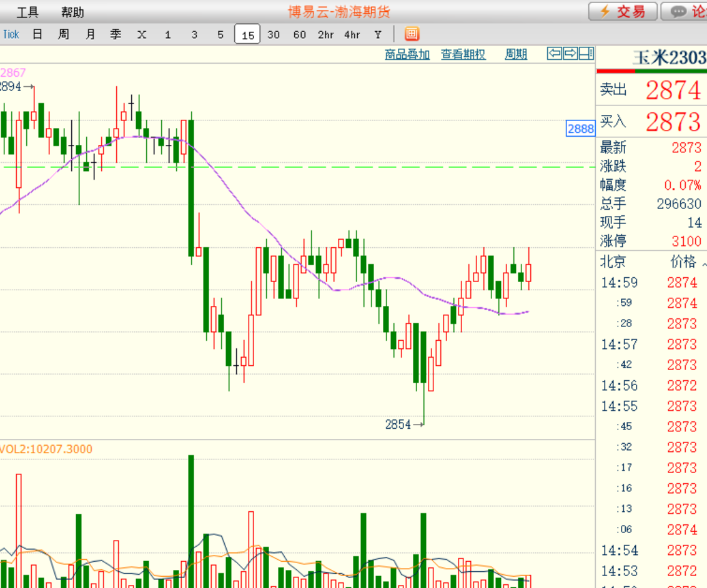Switch to the 60 minute period
This screenshot has height=588, width=707.
tap(299, 35)
